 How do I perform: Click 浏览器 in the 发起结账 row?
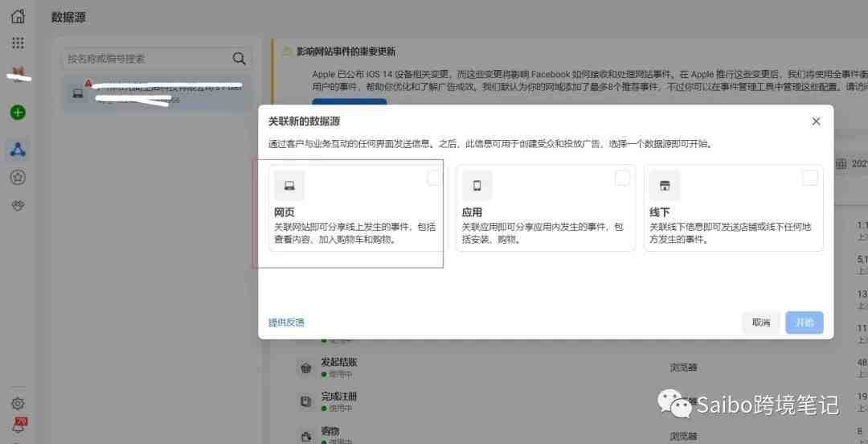pyautogui.click(x=684, y=367)
